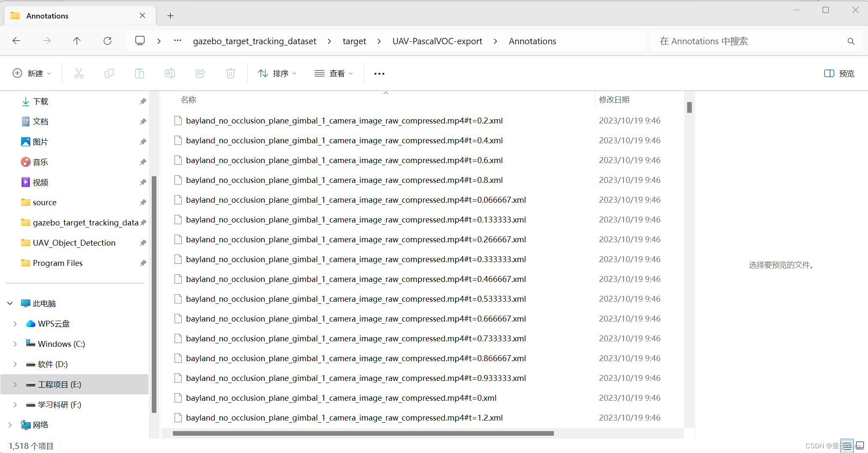Open the 排序 sort dropdown
The height and width of the screenshot is (453, 868).
coord(277,73)
